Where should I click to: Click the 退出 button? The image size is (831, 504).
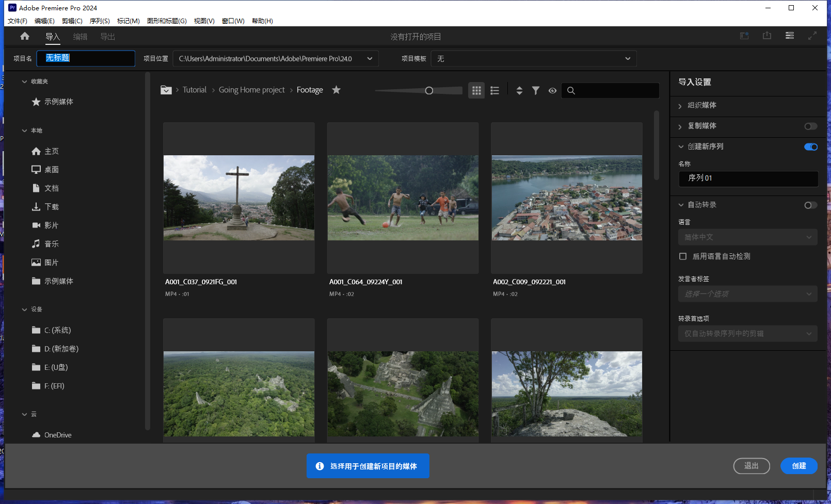click(x=752, y=466)
